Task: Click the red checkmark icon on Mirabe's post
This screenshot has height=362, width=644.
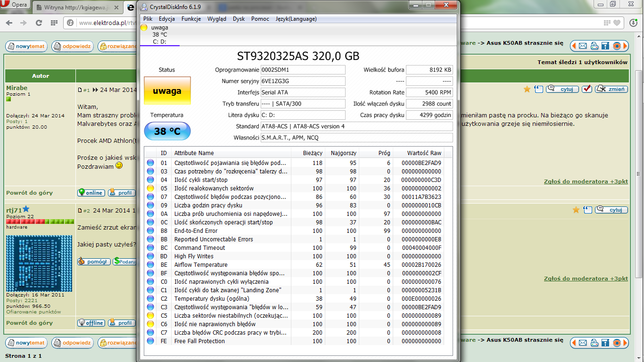Action: click(x=587, y=89)
